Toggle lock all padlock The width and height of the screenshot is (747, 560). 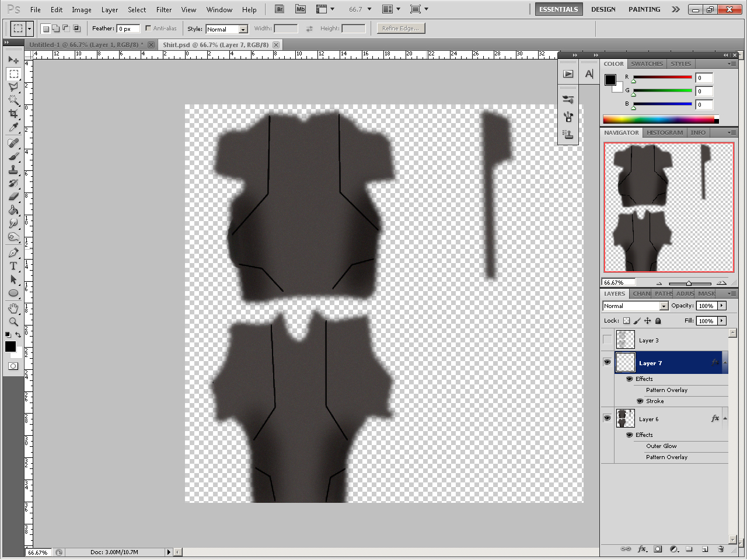click(x=658, y=321)
